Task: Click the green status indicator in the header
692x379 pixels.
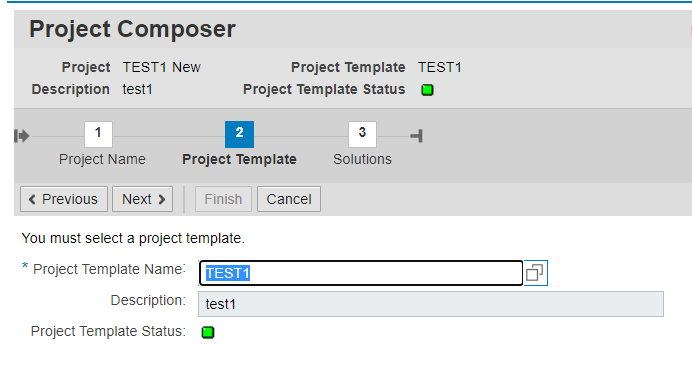Action: point(427,90)
